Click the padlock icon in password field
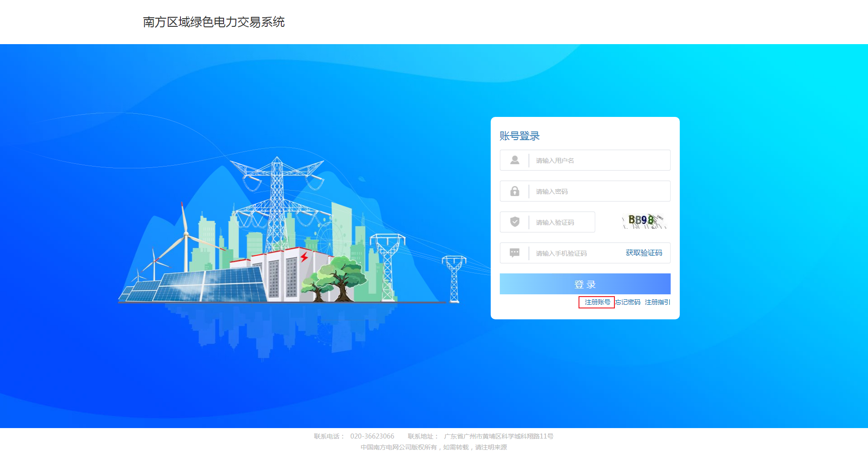Screen dimensions: 868x454 coord(514,191)
